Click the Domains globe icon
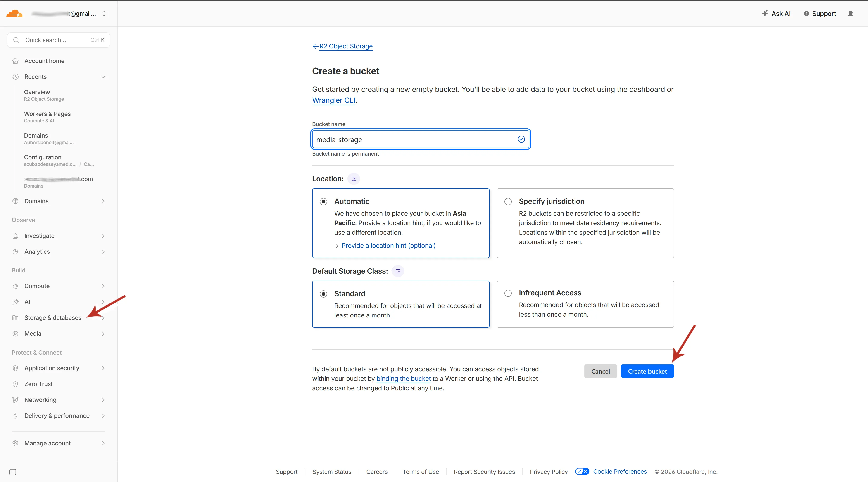 coord(16,201)
